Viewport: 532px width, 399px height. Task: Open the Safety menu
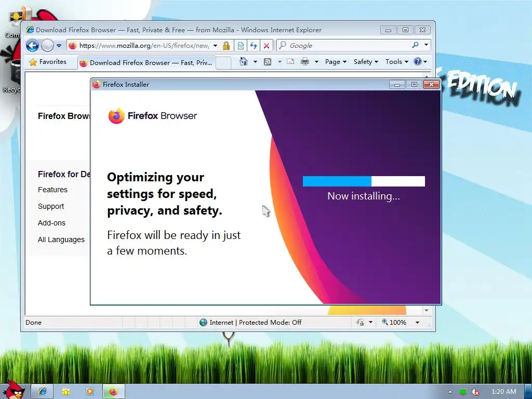[x=365, y=62]
